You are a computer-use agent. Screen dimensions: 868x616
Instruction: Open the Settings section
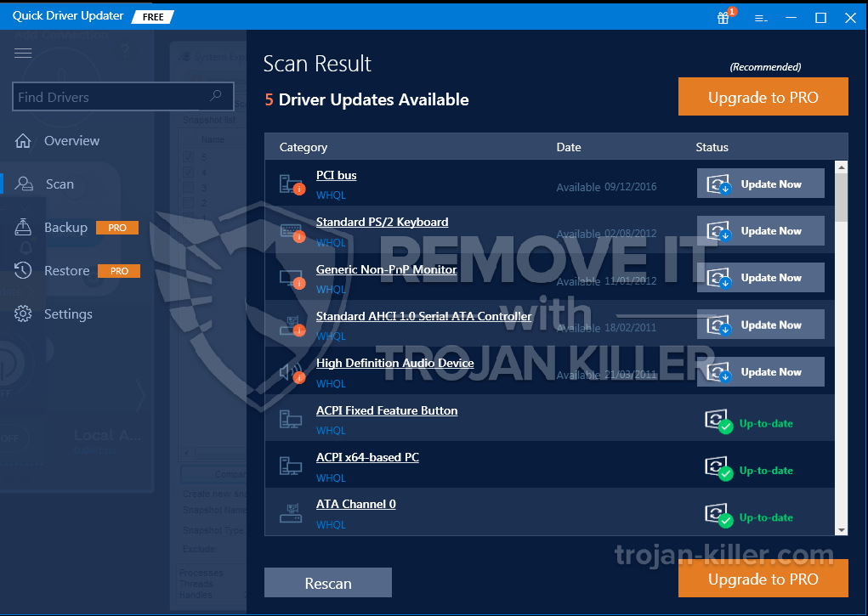click(x=68, y=314)
